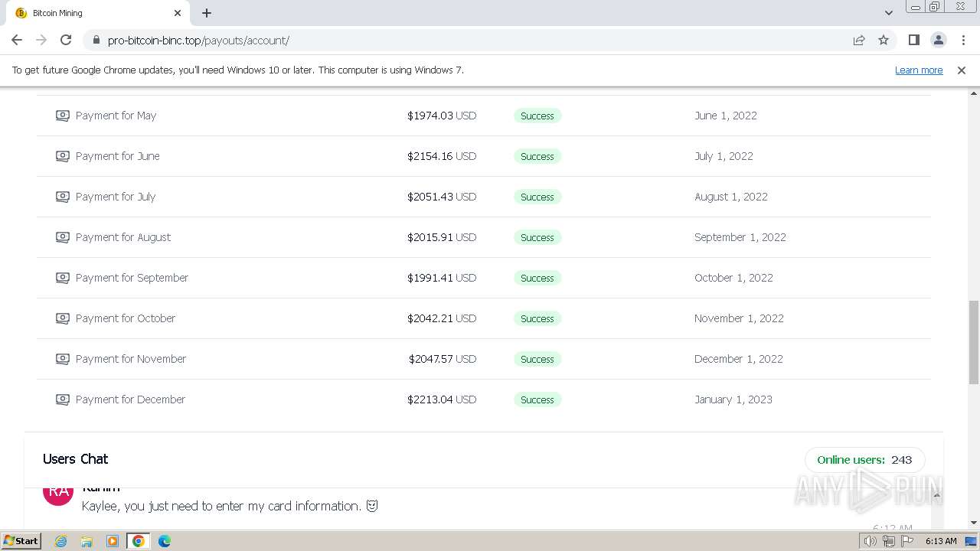Click the payment icon beside Payment for June
The height and width of the screenshot is (551, 980).
[x=63, y=156]
